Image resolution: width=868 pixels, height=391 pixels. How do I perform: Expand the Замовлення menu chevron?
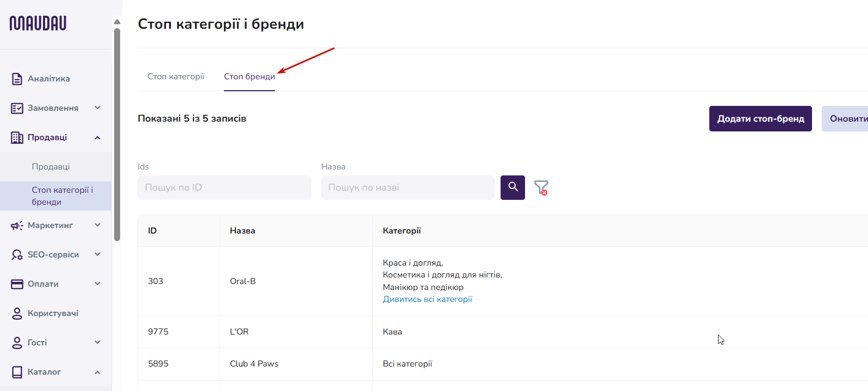(x=97, y=108)
